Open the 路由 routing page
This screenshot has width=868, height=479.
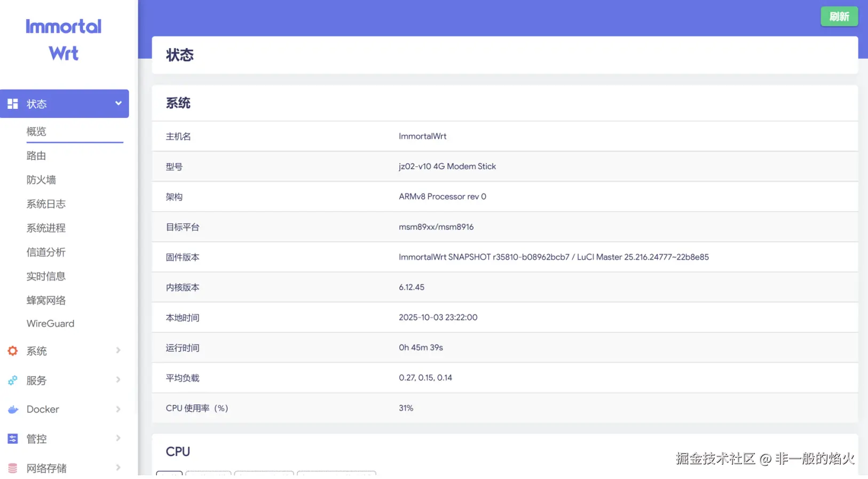pos(36,156)
